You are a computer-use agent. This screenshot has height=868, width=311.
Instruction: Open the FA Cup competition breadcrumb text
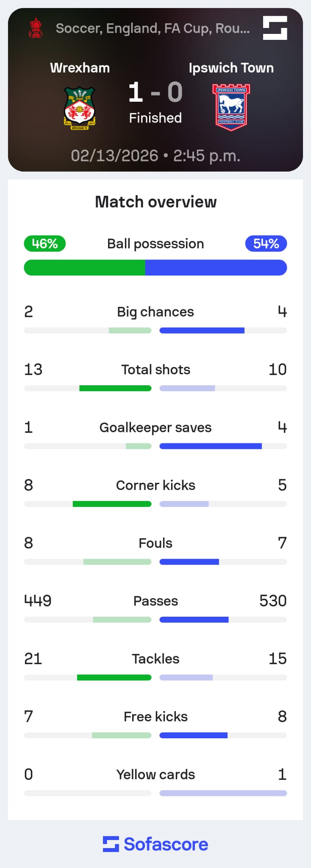pyautogui.click(x=153, y=28)
